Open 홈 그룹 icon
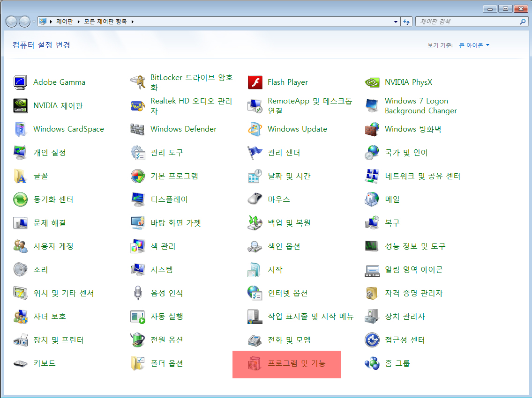Screen dimensions: 532x398 click(372, 363)
